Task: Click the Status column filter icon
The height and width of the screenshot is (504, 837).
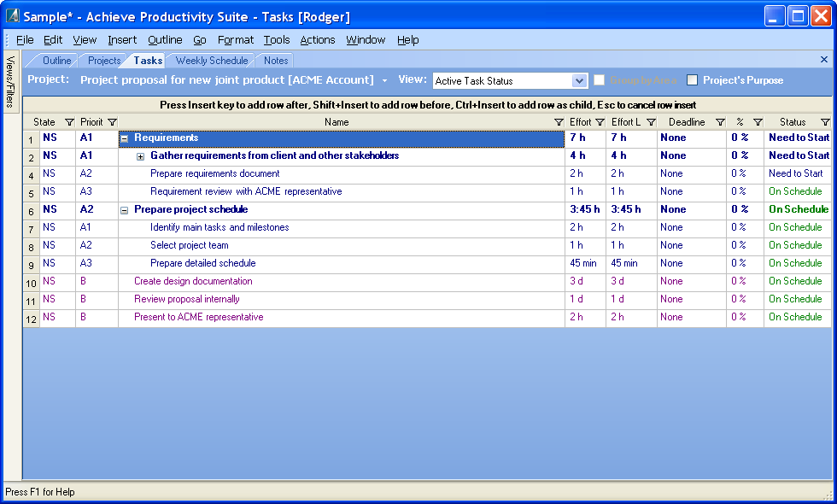Action: coord(825,122)
